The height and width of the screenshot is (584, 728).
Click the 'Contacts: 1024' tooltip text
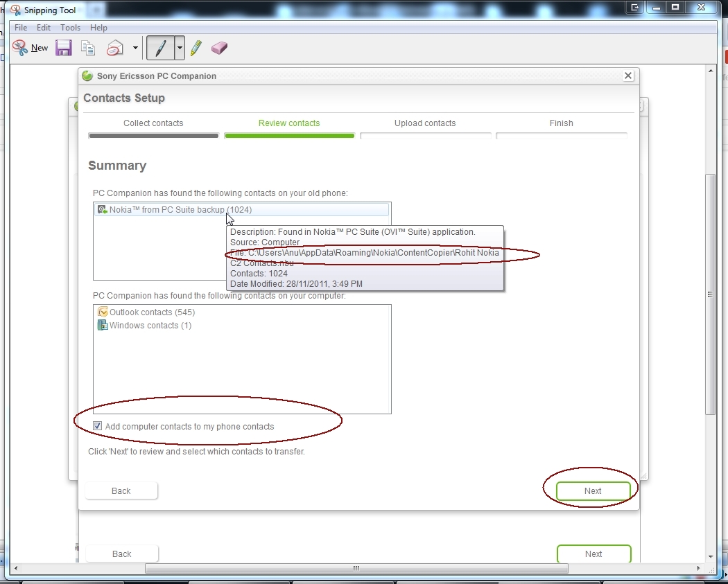pyautogui.click(x=259, y=273)
